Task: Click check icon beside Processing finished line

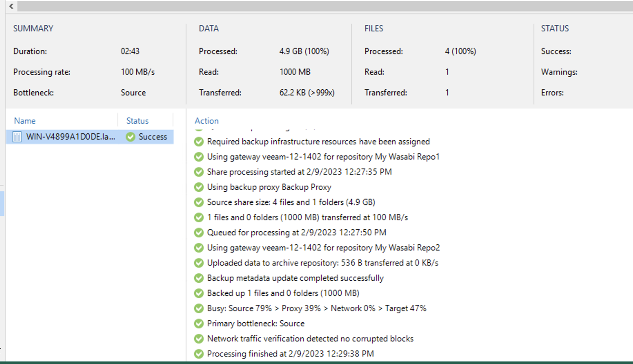Action: (199, 354)
